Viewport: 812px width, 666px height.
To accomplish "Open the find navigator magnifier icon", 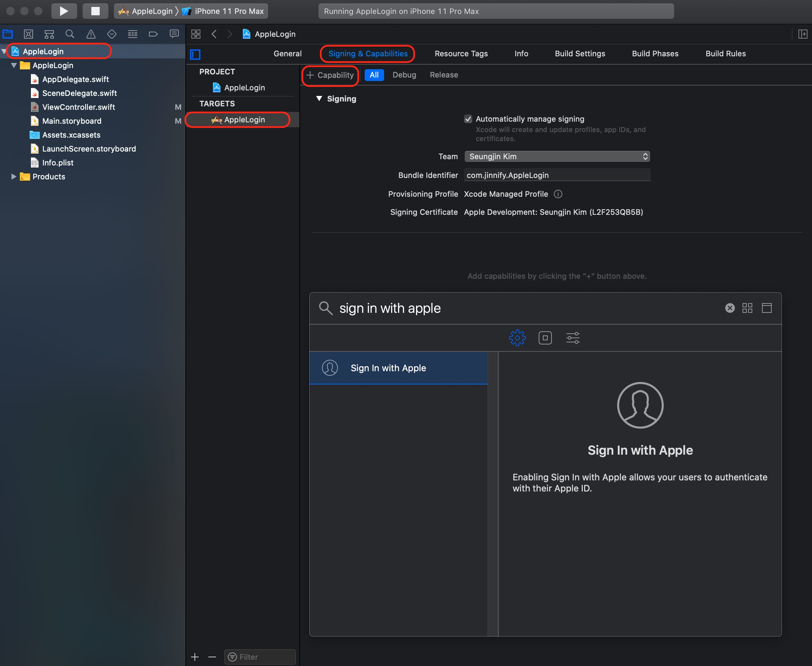I will pos(70,34).
